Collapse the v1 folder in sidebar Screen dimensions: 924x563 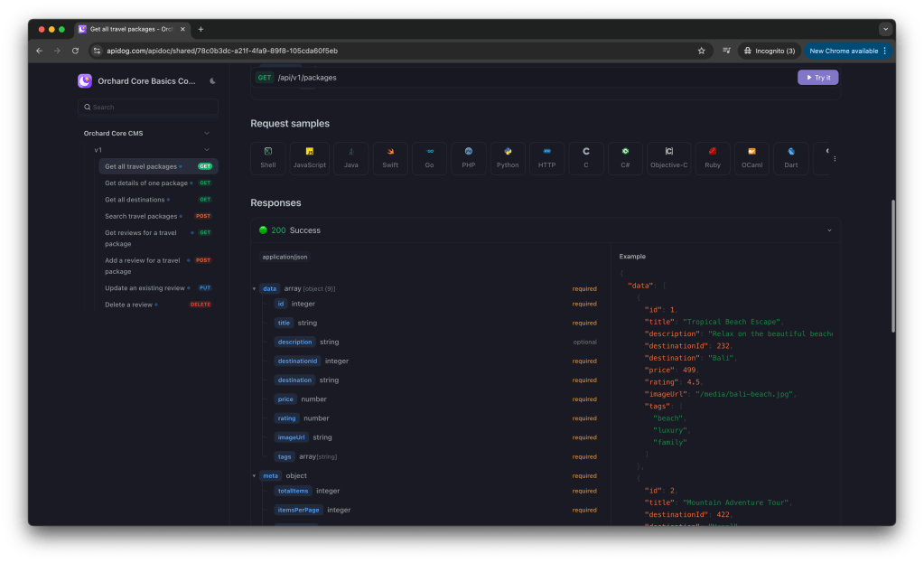click(x=207, y=149)
